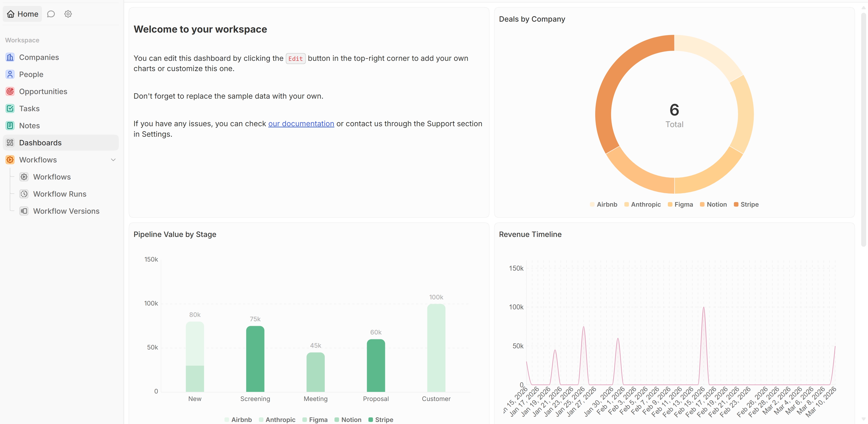Click the Workflow Runs clock icon
This screenshot has width=868, height=424.
(24, 194)
